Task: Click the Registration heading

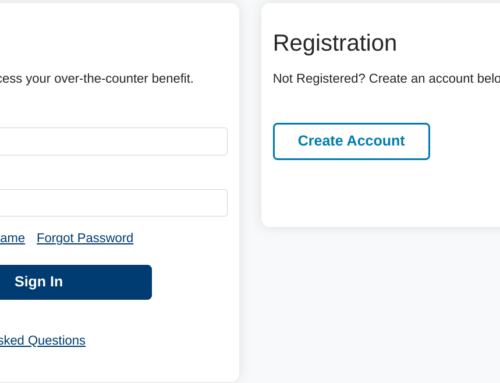Action: click(x=335, y=43)
